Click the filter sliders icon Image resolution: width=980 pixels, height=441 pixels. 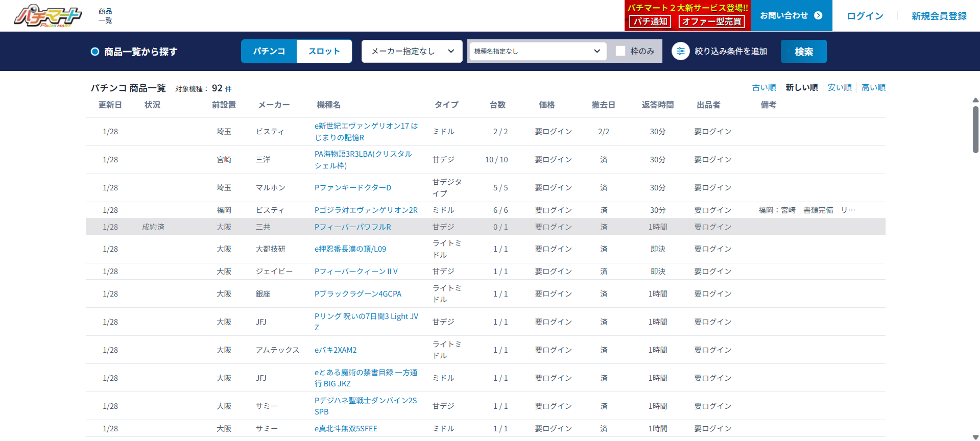[x=680, y=51]
